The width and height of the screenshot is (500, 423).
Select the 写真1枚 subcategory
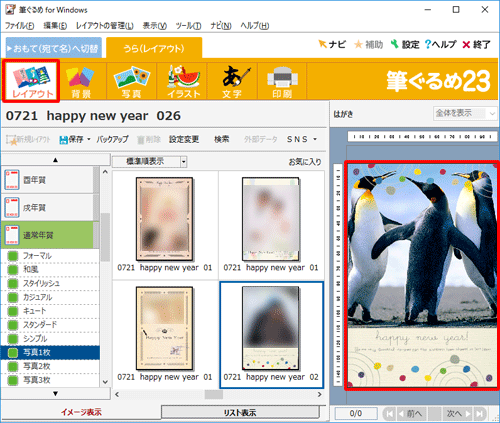click(50, 352)
